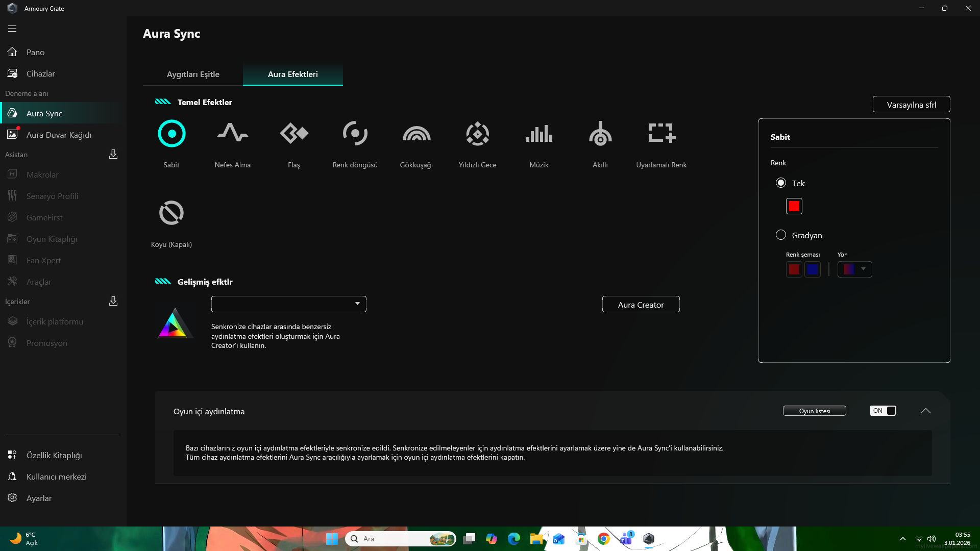This screenshot has height=551, width=980.
Task: Select the Müzik music effect
Action: tap(539, 134)
